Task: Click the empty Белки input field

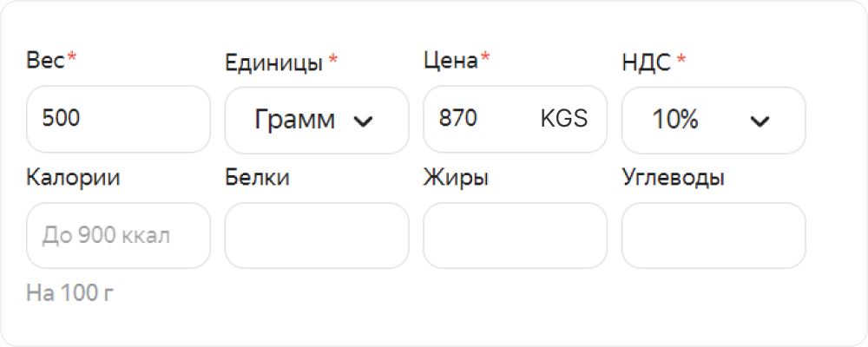Action: click(x=317, y=236)
